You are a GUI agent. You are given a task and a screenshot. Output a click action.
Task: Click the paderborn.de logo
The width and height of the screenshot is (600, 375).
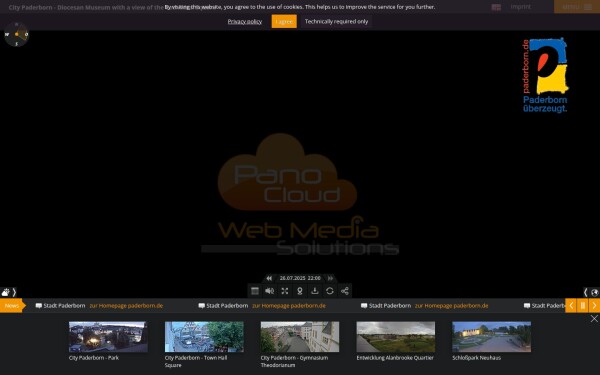tap(545, 75)
